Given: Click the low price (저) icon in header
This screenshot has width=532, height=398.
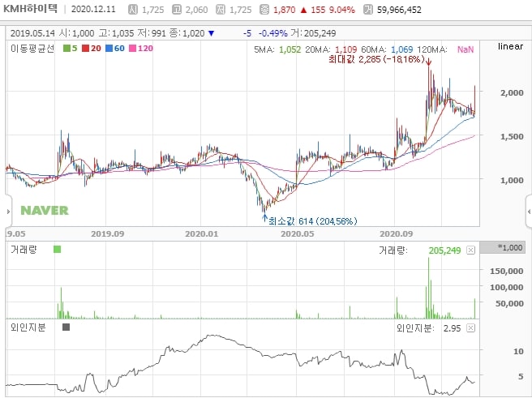Looking at the screenshot, I should click(x=221, y=10).
